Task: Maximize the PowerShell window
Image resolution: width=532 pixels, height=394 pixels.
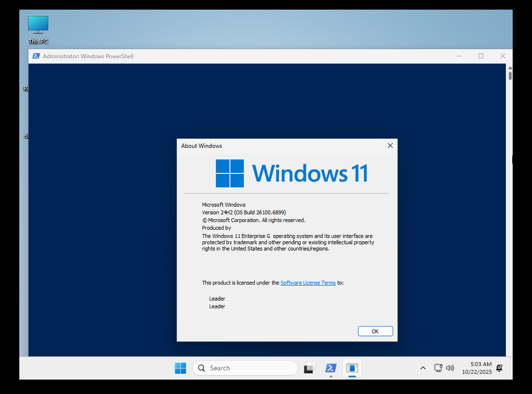Action: pyautogui.click(x=481, y=56)
